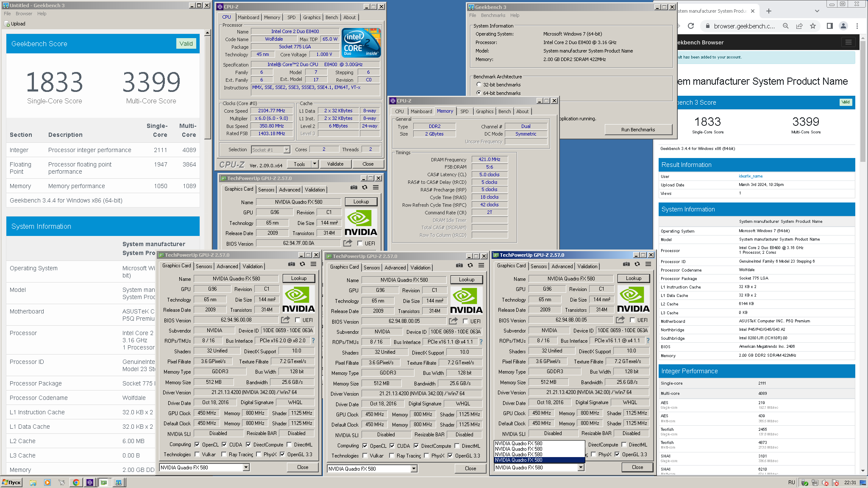868x488 pixels.
Task: Click the question mark beside PCIe x16 1.1 @ x4 1.1 in the middle GPU-Z
Action: pyautogui.click(x=481, y=342)
